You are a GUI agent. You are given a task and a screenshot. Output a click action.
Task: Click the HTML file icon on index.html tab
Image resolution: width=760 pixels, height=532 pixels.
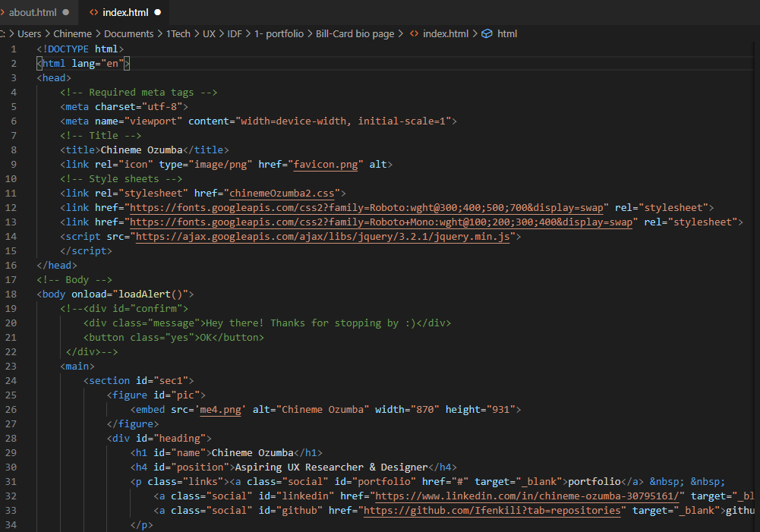pyautogui.click(x=93, y=12)
